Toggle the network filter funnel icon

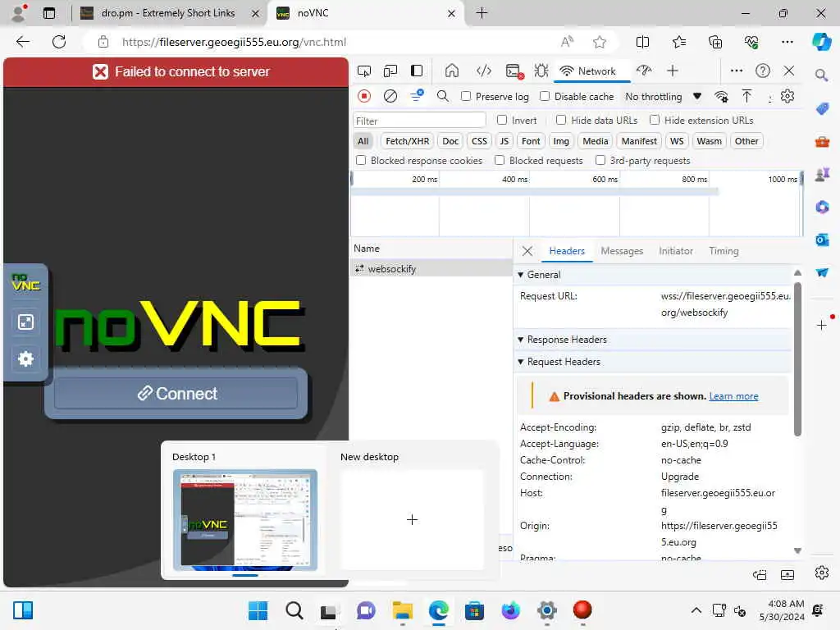(x=417, y=96)
